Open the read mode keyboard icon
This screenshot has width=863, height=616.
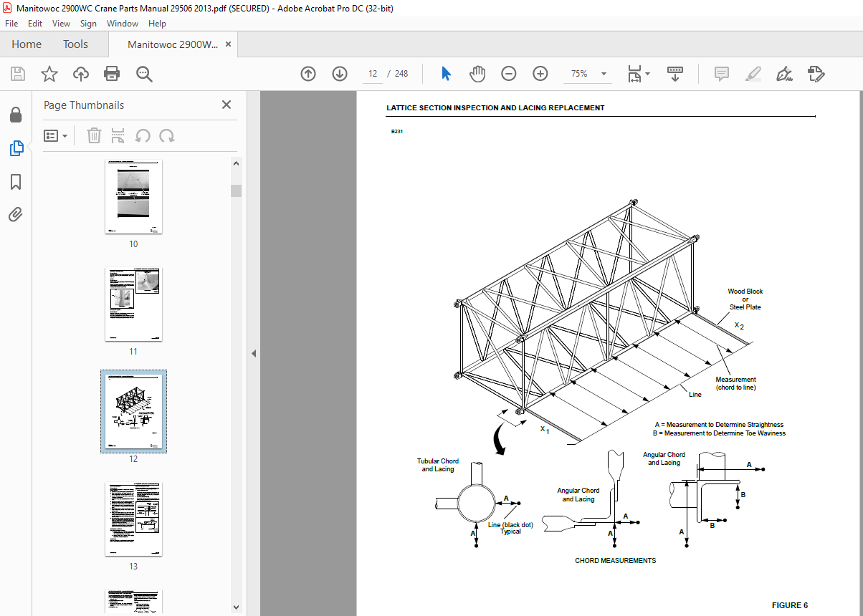coord(675,74)
